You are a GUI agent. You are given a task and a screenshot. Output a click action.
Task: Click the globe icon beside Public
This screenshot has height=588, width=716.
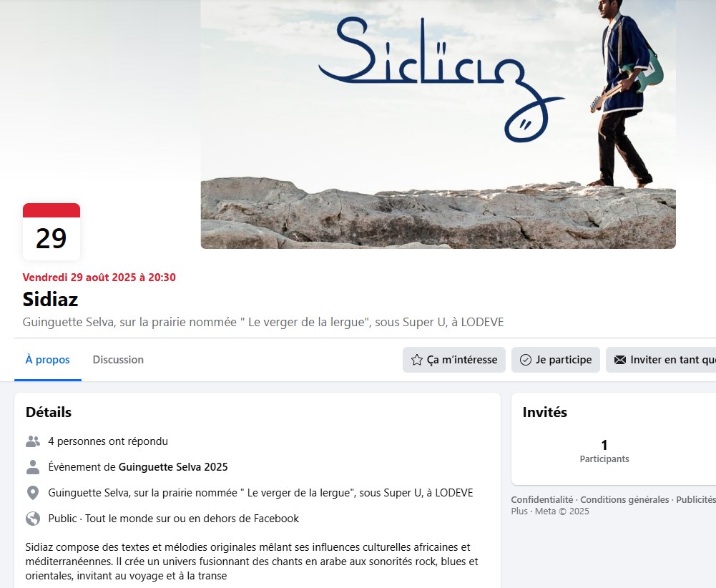pyautogui.click(x=33, y=519)
